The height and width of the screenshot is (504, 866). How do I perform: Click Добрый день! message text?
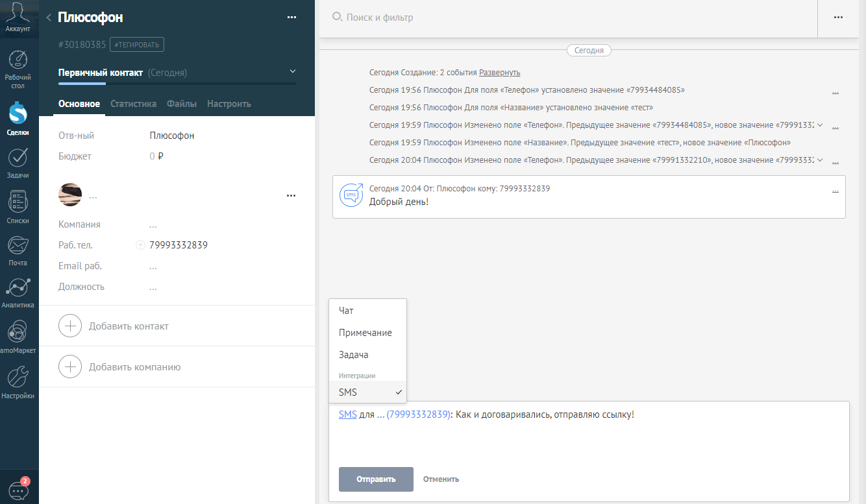[399, 202]
